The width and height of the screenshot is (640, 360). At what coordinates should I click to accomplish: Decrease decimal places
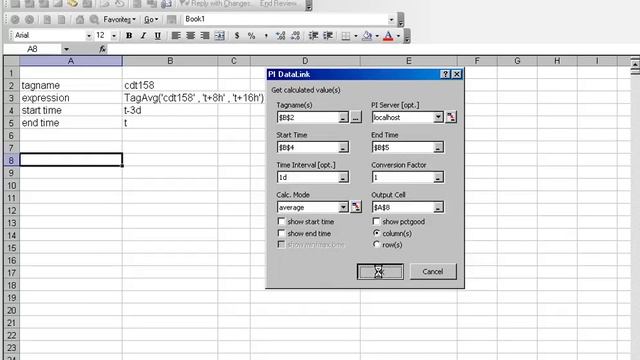[x=295, y=36]
